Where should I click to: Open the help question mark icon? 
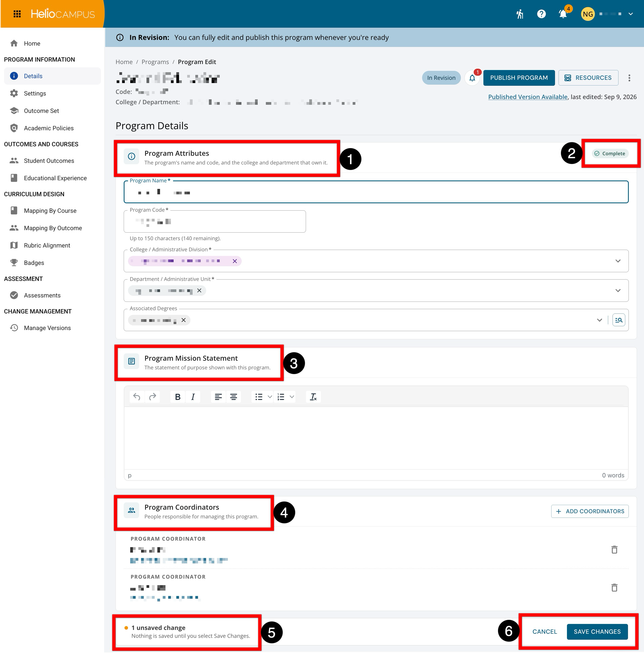541,14
